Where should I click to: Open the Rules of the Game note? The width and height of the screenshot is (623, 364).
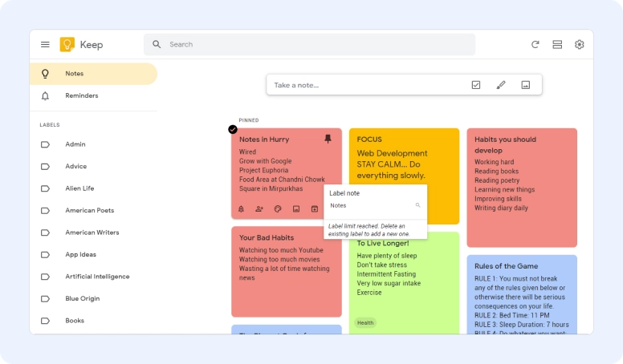tap(522, 294)
